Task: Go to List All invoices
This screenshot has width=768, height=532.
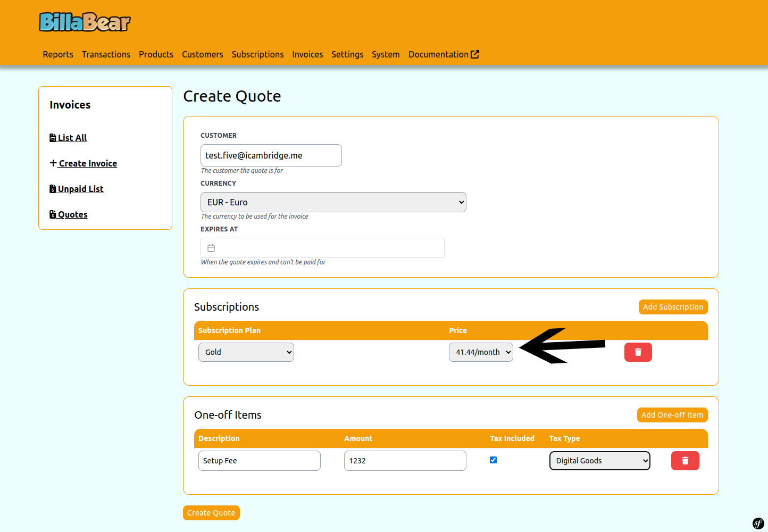Action: click(68, 138)
